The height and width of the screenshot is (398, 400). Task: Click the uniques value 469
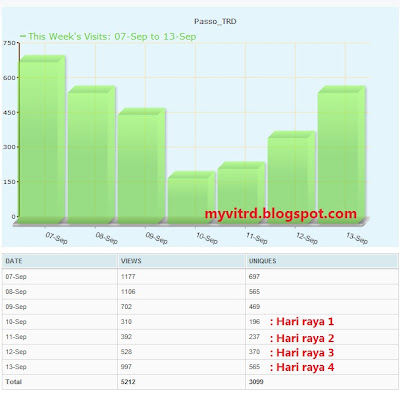(x=254, y=307)
